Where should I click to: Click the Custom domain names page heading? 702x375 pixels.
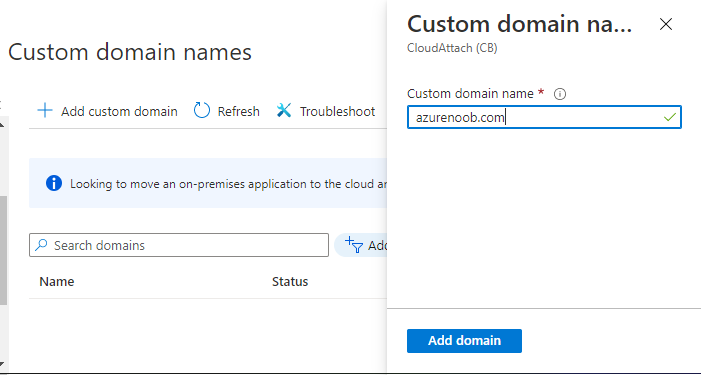pos(130,52)
